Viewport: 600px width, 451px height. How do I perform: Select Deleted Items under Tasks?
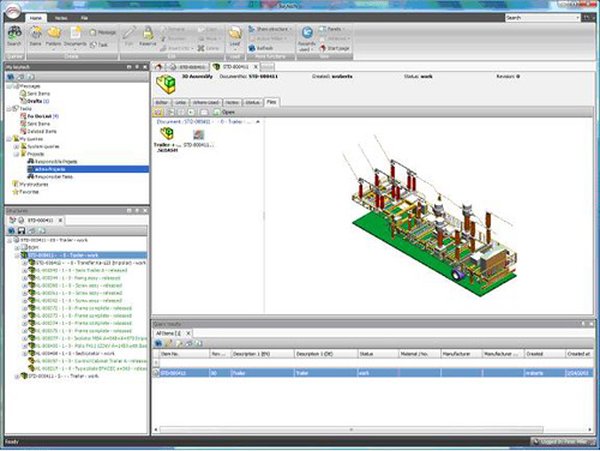click(x=38, y=131)
